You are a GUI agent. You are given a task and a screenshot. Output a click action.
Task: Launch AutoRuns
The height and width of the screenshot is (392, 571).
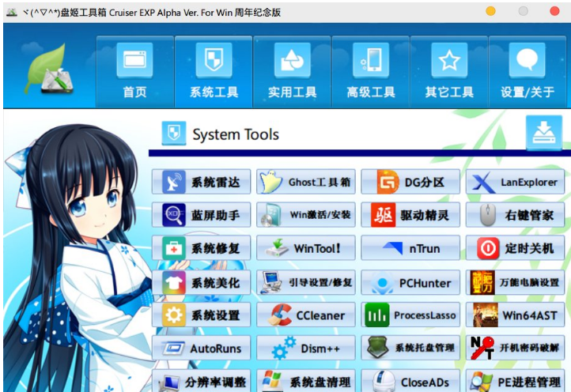click(202, 348)
